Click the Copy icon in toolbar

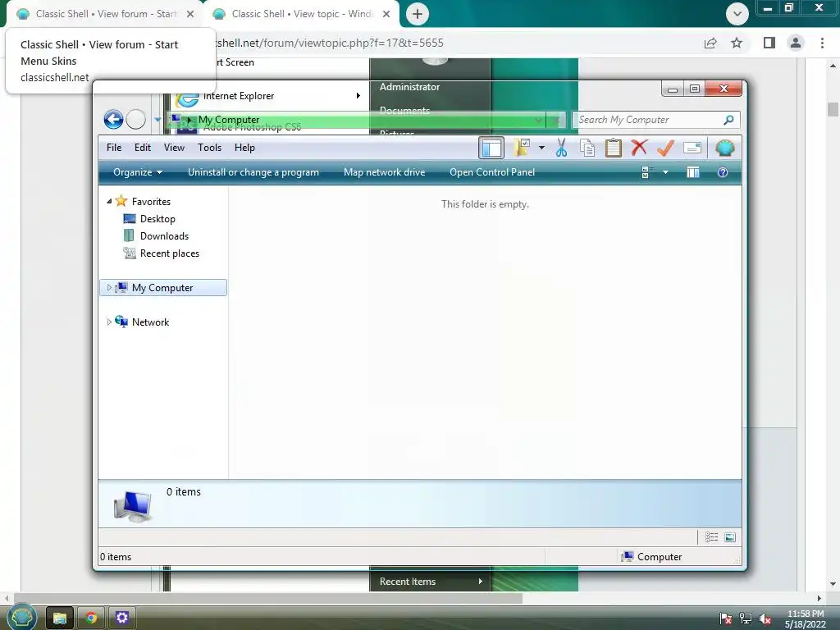587,148
